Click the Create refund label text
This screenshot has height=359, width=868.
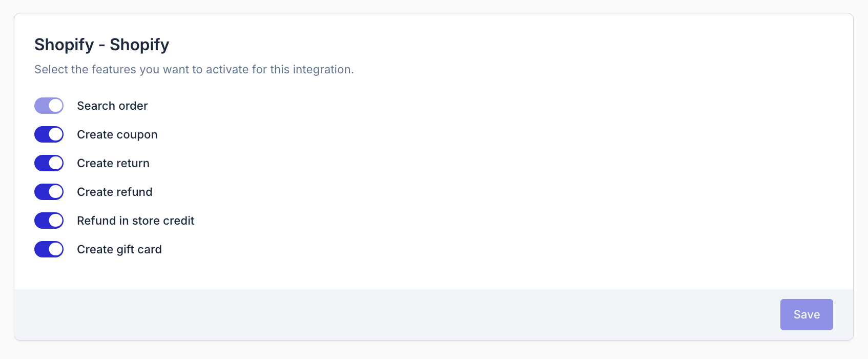(x=115, y=192)
